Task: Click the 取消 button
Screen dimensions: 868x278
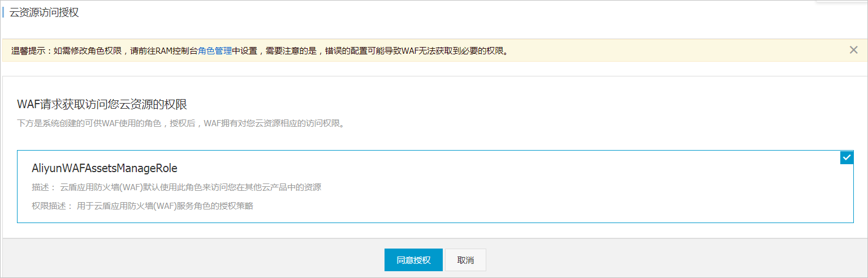Action: 465,260
